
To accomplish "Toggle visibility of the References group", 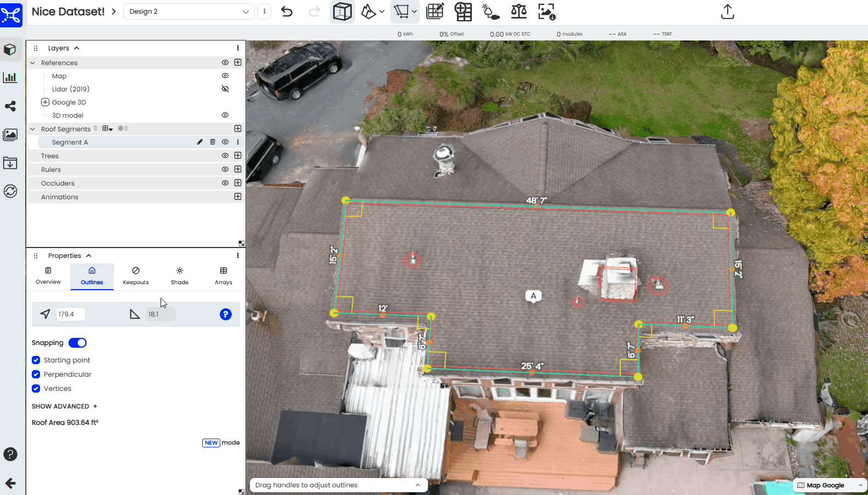I will tap(225, 62).
